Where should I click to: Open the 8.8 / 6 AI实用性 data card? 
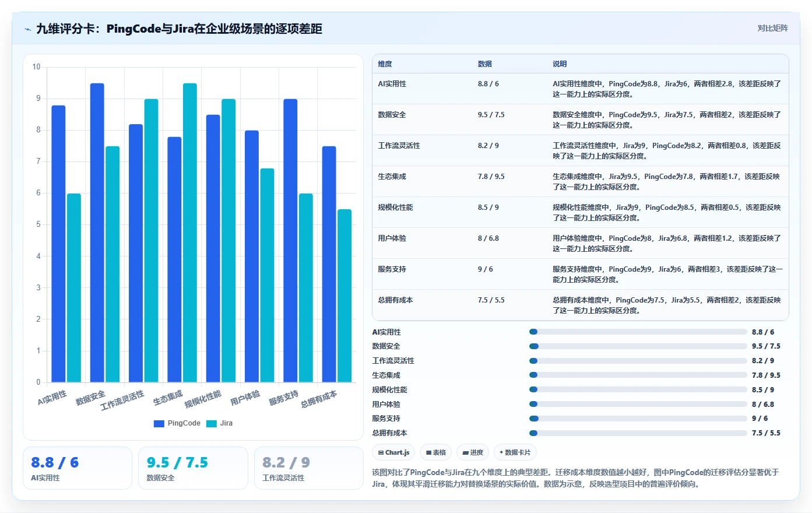pyautogui.click(x=78, y=468)
